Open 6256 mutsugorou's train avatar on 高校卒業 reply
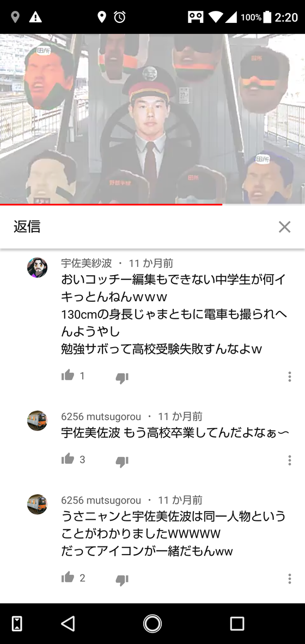Screen dimensions: 305x644 tap(38, 421)
